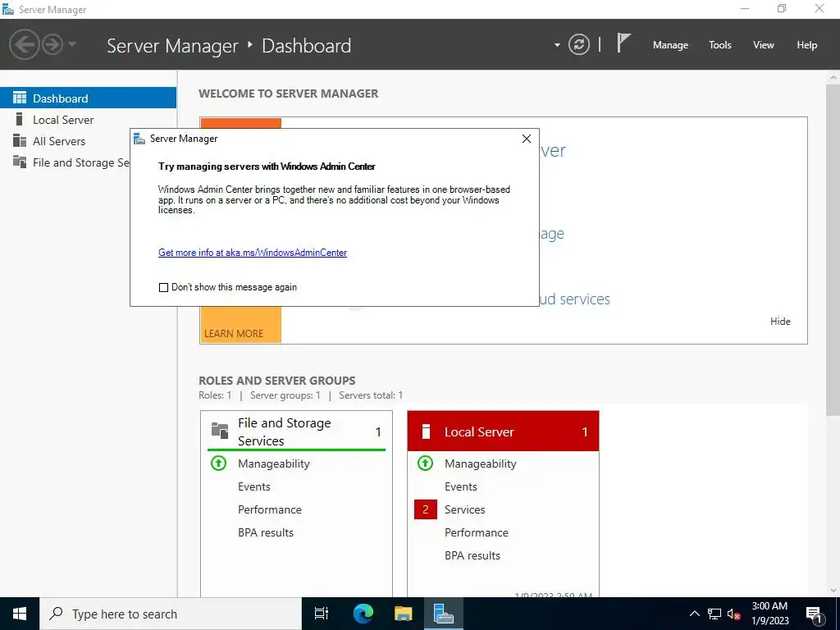Click the Local Server tile server icon

pos(426,431)
